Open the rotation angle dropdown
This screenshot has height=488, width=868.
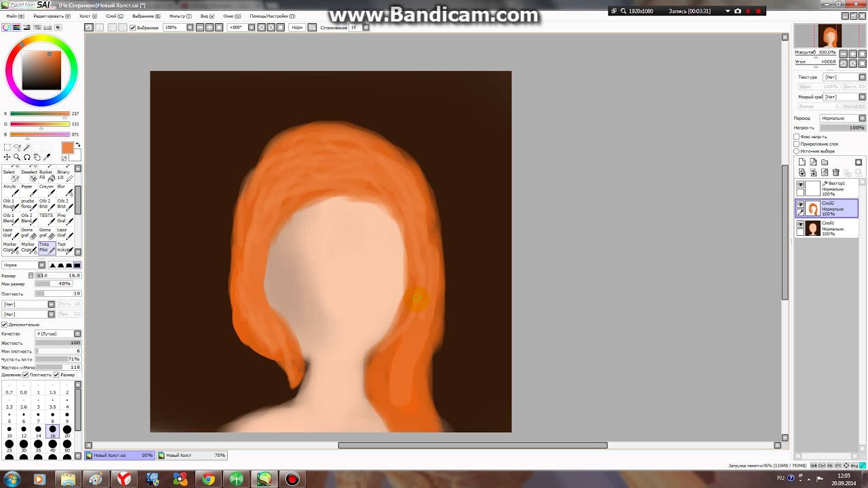click(251, 27)
